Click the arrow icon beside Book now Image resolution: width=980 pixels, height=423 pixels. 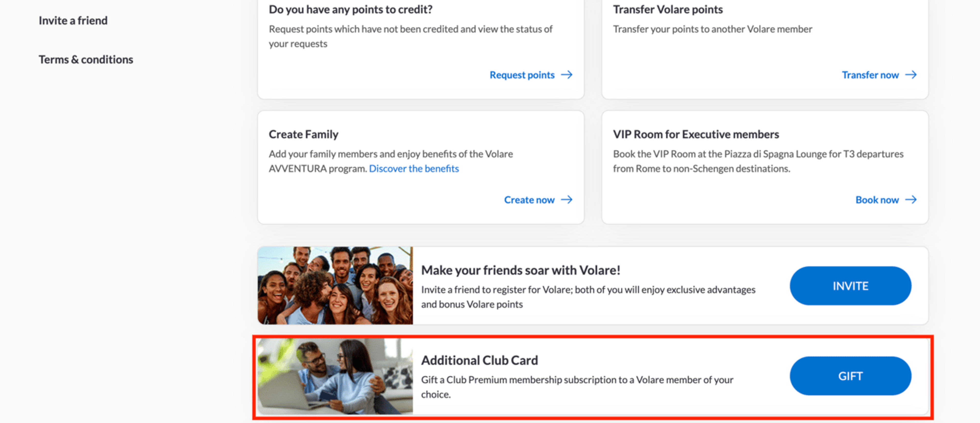click(x=911, y=199)
